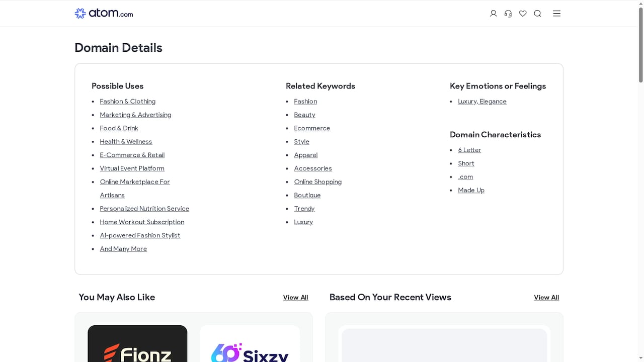Click the Made Up characteristic link
Viewport: 644px width, 362px height.
(471, 190)
